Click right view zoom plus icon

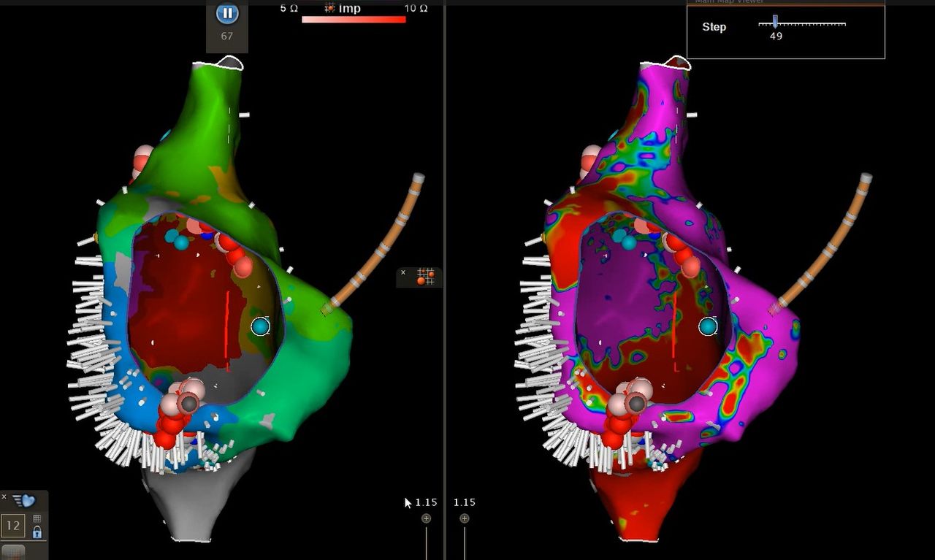pos(465,518)
